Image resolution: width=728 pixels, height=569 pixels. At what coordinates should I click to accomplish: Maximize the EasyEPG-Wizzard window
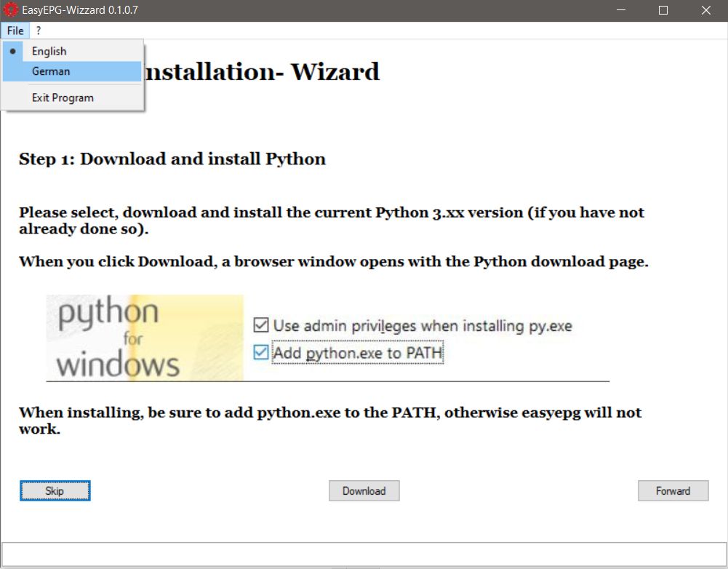[663, 10]
